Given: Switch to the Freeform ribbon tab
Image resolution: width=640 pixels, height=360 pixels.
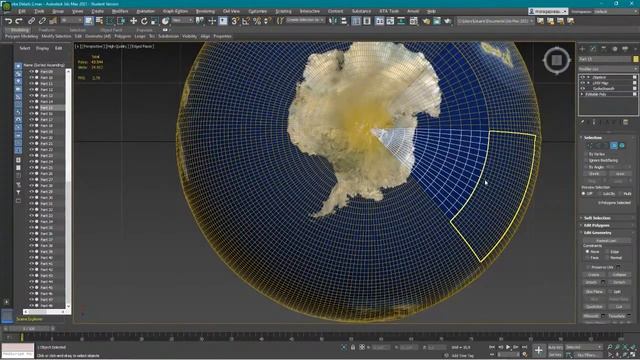Looking at the screenshot, I should 47,30.
